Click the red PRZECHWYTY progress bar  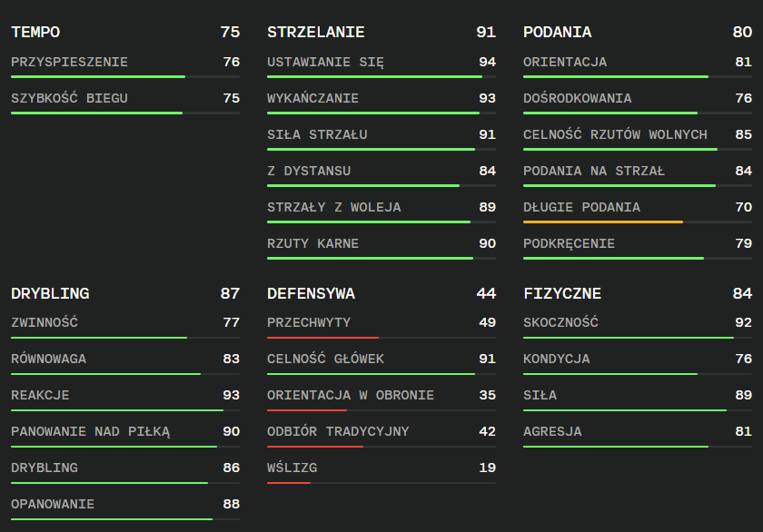[322, 338]
